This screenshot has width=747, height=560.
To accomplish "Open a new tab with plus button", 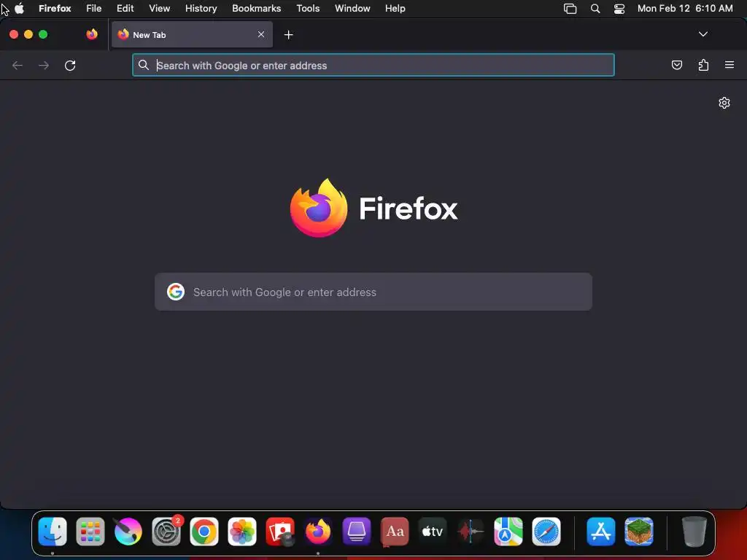I will click(288, 35).
